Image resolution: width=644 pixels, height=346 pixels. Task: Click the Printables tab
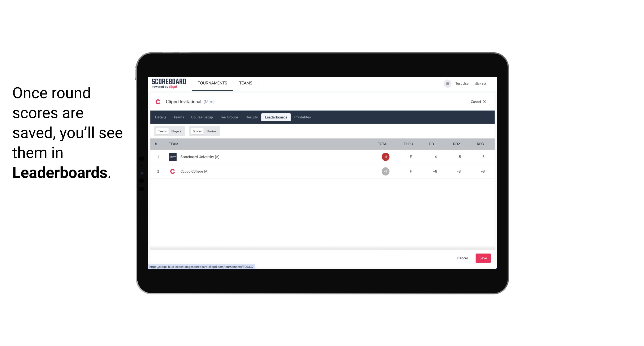tap(302, 117)
